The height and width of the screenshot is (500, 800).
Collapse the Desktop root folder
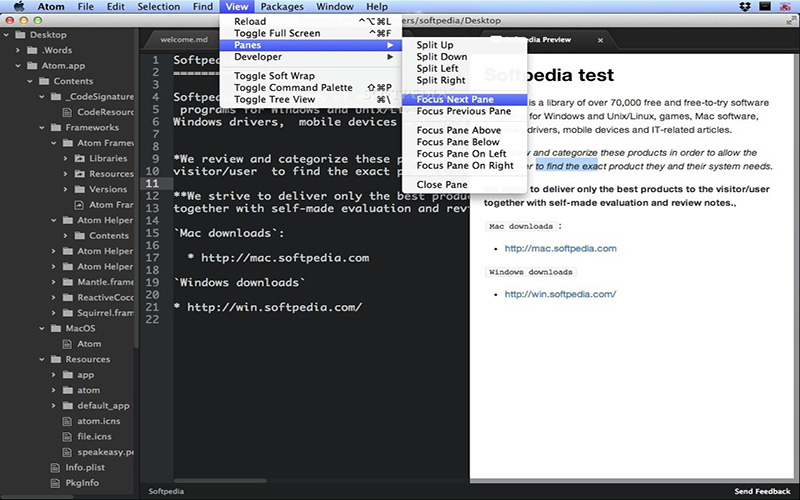click(6, 35)
